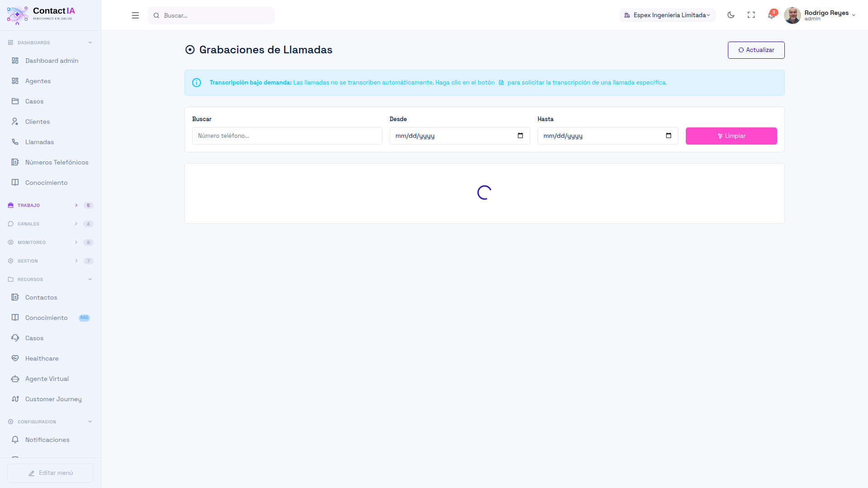Collapse sidebar with hamburger menu icon
This screenshot has height=488, width=868.
tap(135, 15)
